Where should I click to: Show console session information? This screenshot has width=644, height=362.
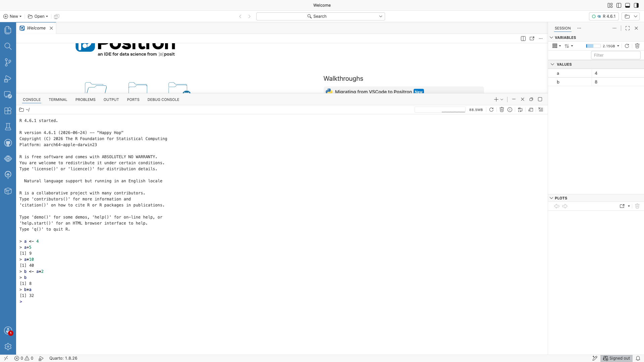click(510, 110)
